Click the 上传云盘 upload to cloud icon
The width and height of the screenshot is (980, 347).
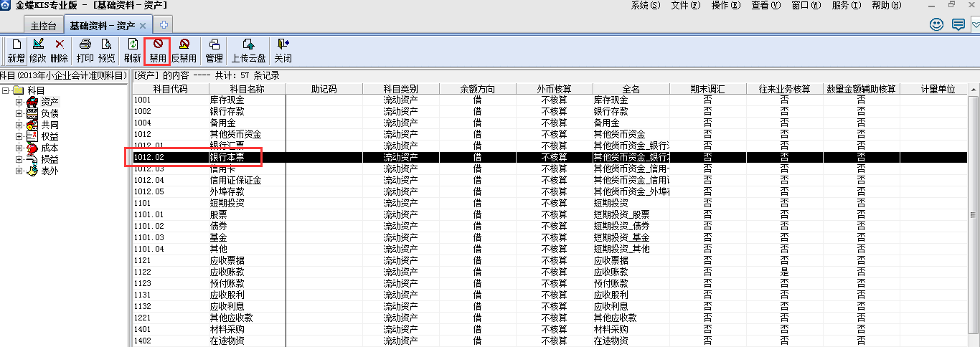coord(248,50)
